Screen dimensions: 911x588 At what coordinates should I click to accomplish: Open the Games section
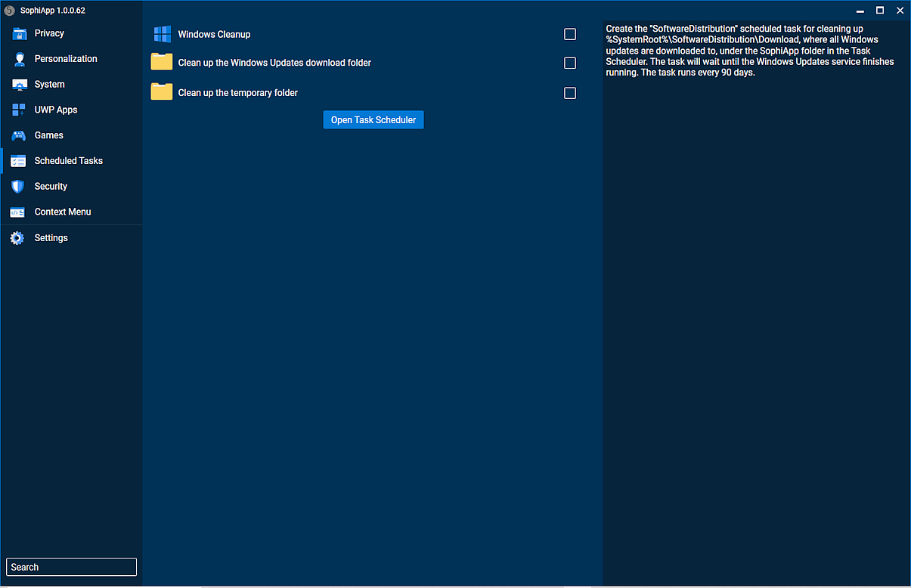(49, 135)
